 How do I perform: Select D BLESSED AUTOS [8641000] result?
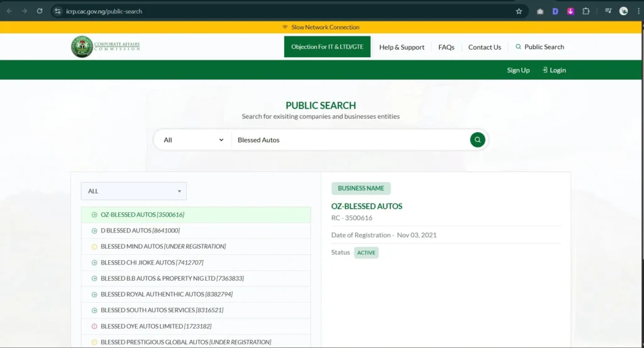click(196, 231)
